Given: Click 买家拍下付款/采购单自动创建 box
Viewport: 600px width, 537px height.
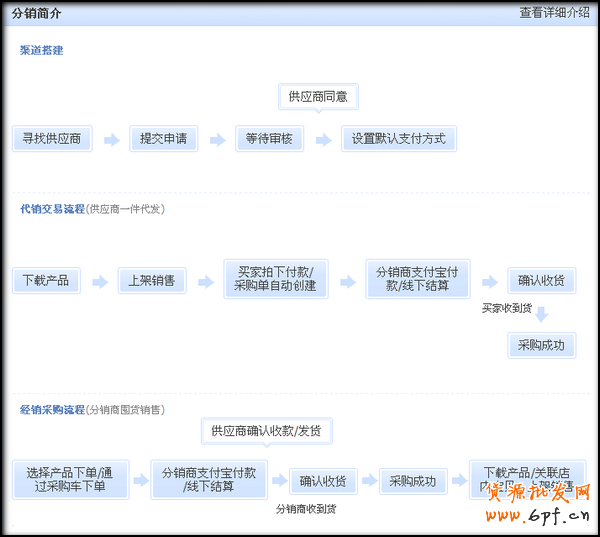Looking at the screenshot, I should (x=275, y=279).
